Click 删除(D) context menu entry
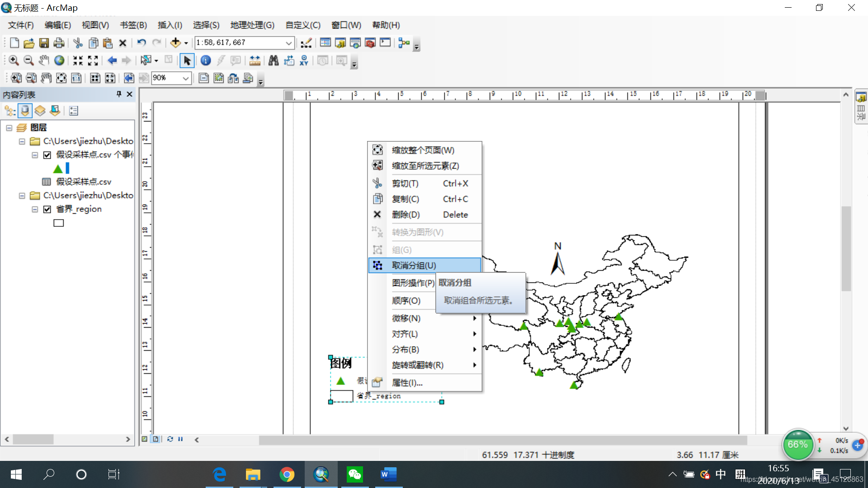This screenshot has width=868, height=488. [406, 215]
